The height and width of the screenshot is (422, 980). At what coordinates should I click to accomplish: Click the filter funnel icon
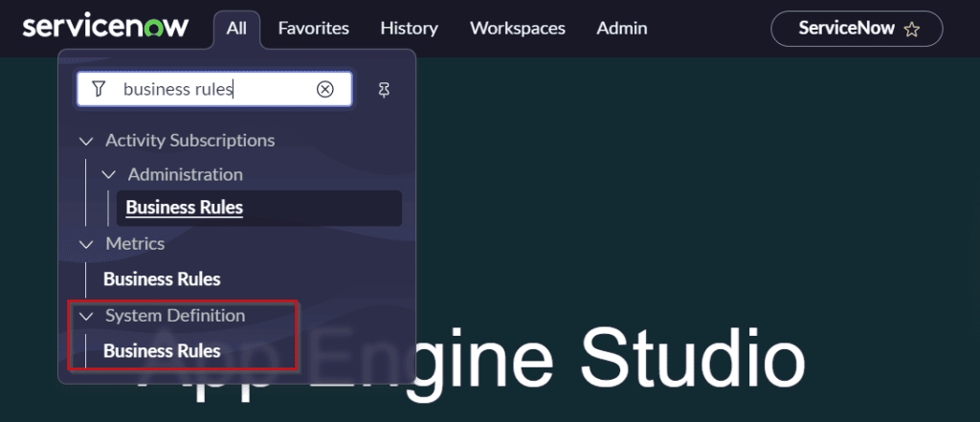99,89
